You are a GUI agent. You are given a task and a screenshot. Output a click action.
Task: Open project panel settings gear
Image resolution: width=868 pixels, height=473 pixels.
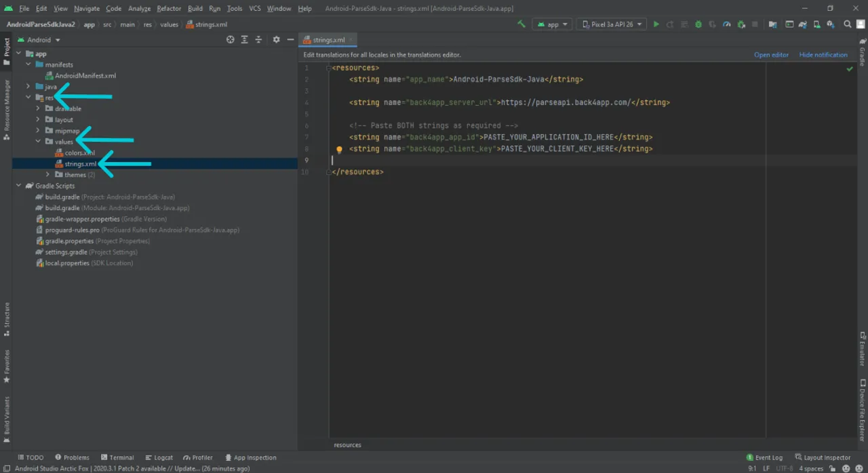point(276,40)
